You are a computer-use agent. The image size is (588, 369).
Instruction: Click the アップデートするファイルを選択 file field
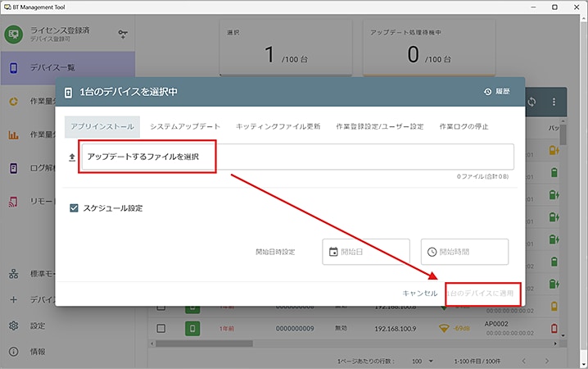pyautogui.click(x=296, y=157)
